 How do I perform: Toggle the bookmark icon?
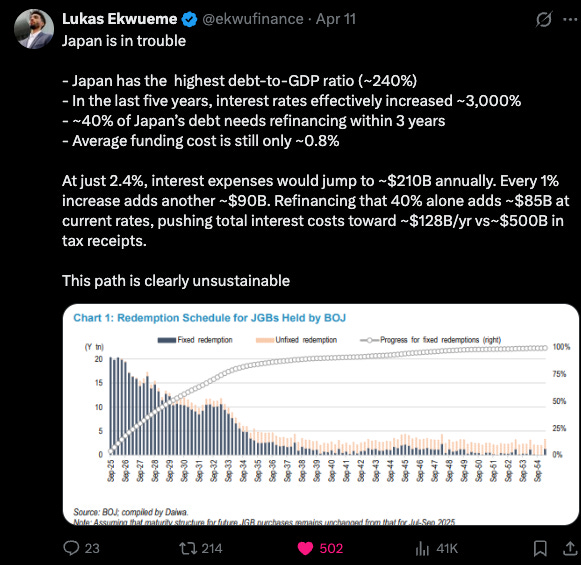pyautogui.click(x=540, y=548)
